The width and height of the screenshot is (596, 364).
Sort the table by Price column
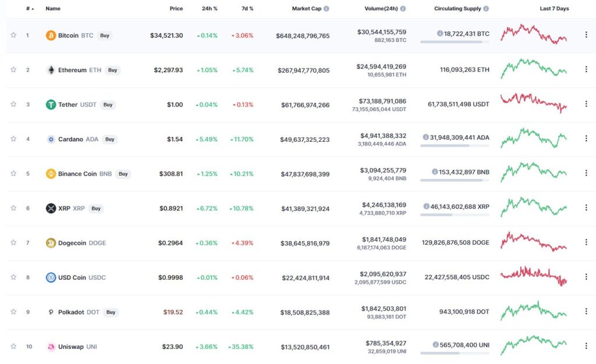coord(176,8)
